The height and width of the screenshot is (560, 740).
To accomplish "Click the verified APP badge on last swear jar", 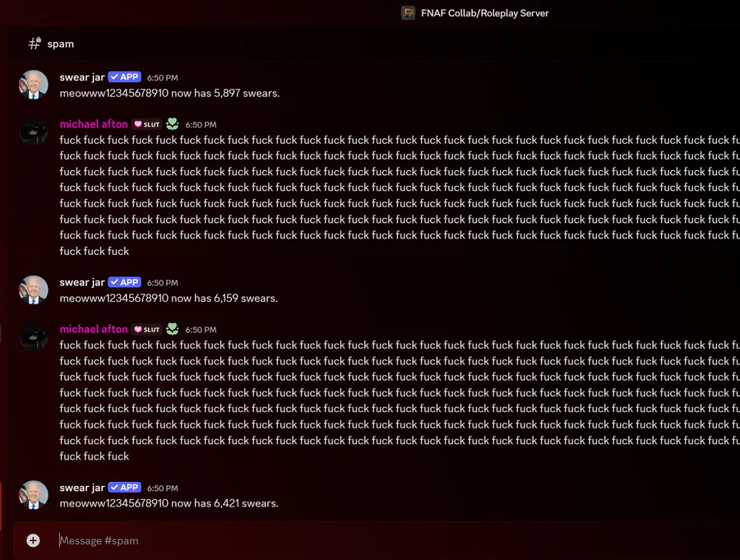I will (125, 488).
